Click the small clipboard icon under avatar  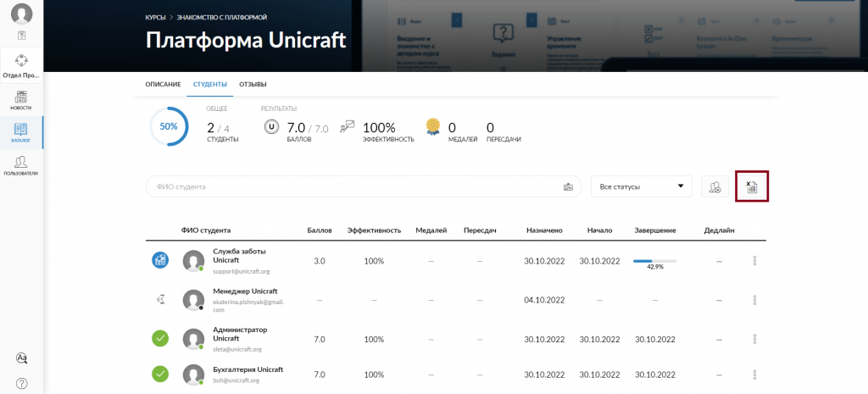[x=21, y=36]
